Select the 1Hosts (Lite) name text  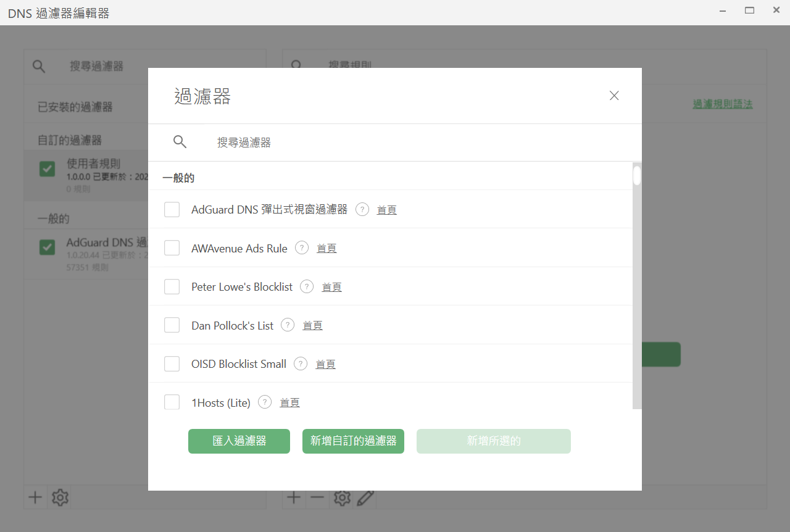click(221, 403)
